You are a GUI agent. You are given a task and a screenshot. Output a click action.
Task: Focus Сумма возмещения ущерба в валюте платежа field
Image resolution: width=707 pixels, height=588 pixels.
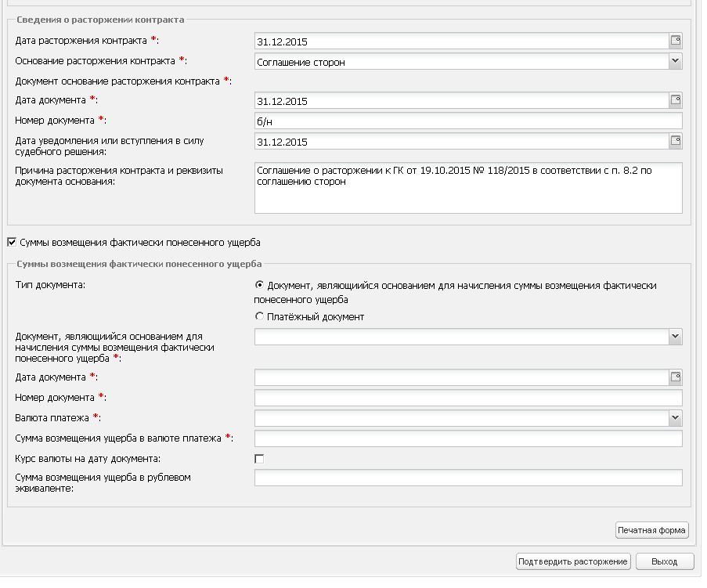(468, 438)
